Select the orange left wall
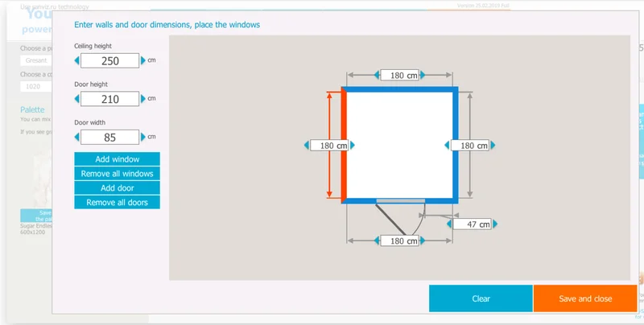Screen dimensions: 644x325 coord(344,145)
